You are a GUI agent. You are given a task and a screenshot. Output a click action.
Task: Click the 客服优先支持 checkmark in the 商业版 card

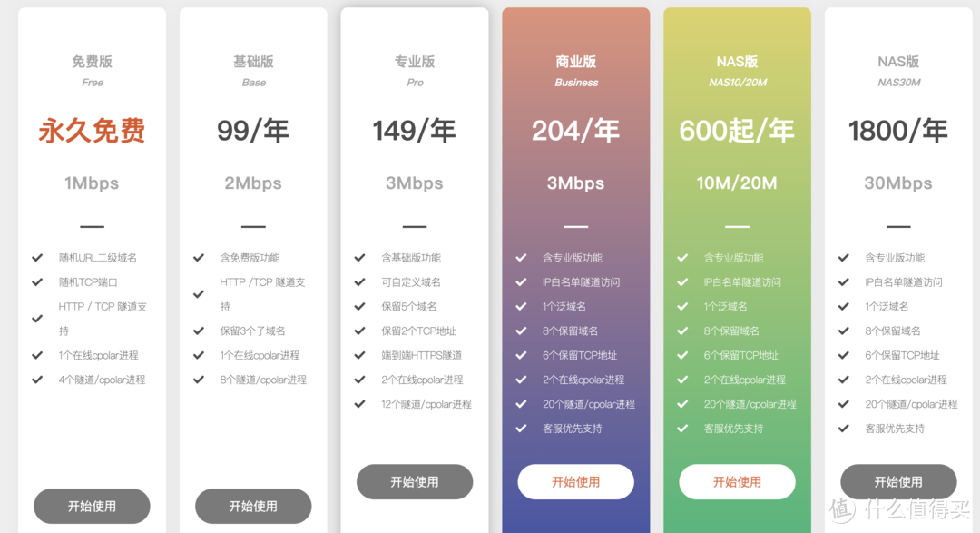(x=521, y=429)
